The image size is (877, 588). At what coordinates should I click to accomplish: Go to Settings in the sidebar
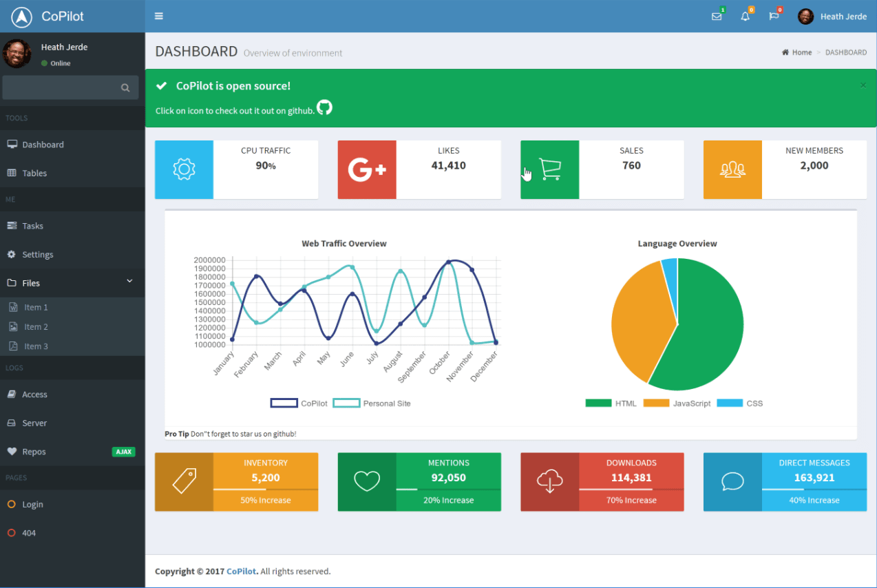coord(37,255)
